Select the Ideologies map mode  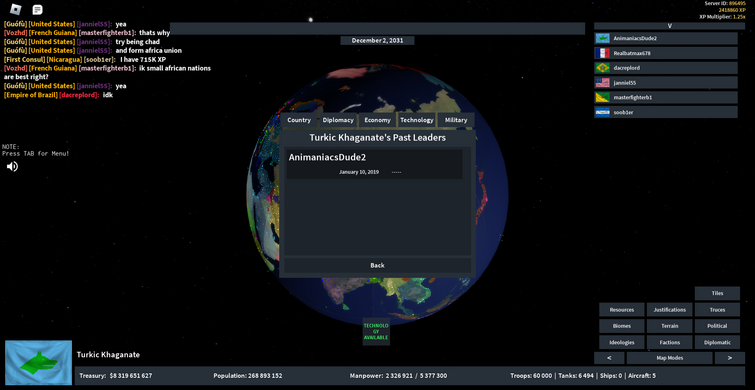tap(622, 342)
